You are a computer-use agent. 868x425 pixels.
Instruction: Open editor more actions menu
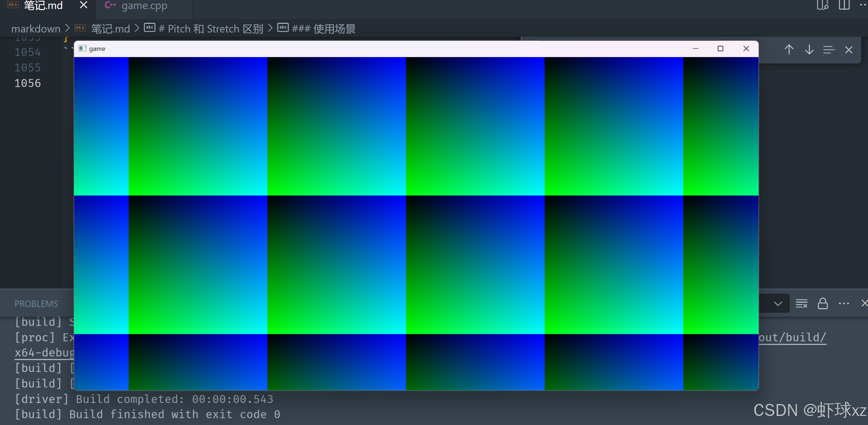click(864, 5)
